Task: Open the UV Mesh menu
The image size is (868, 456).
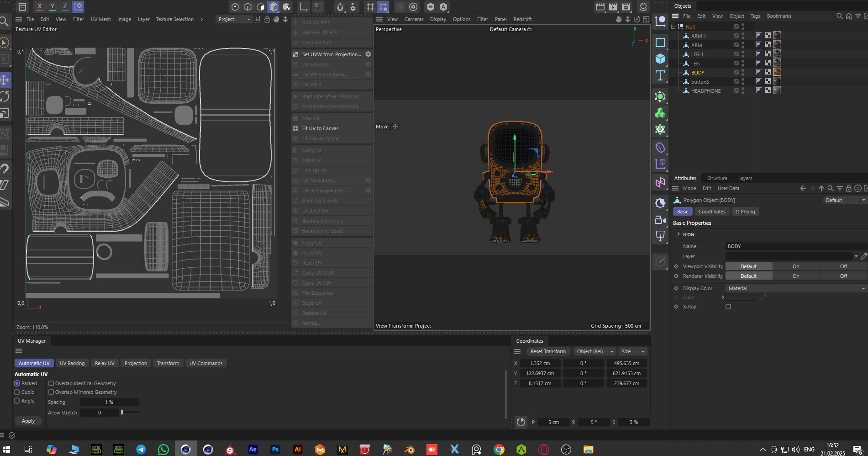Action: (100, 19)
